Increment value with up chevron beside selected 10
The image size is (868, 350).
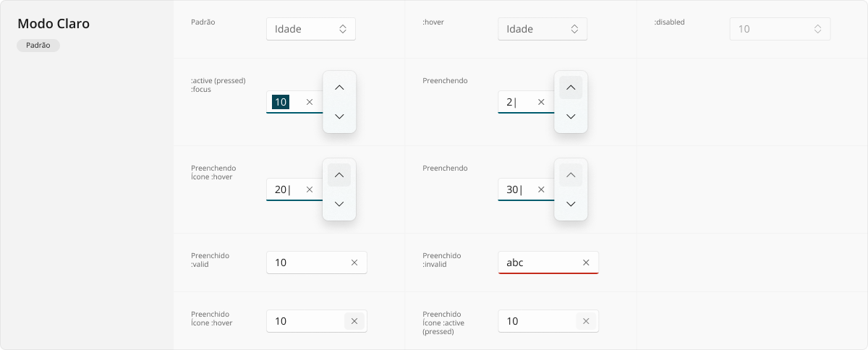tap(339, 87)
